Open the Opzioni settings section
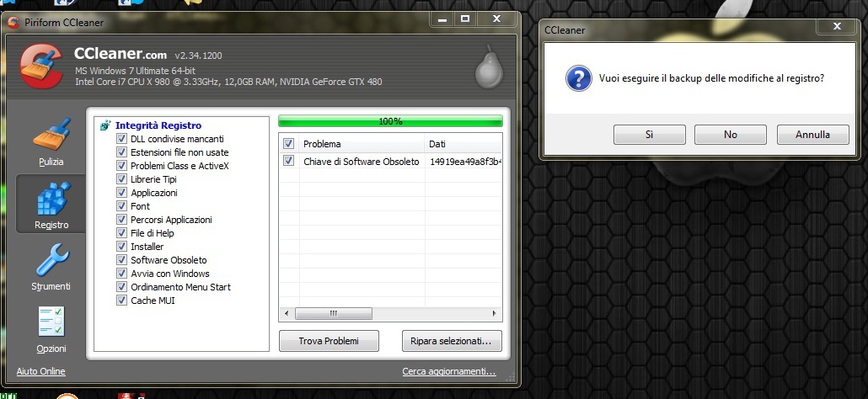The height and width of the screenshot is (399, 868). 51,327
